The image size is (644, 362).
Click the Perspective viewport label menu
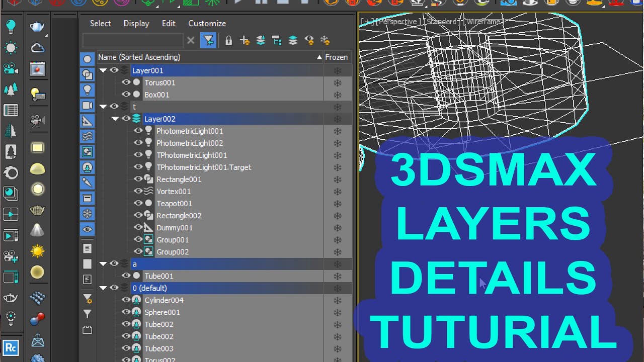point(397,22)
